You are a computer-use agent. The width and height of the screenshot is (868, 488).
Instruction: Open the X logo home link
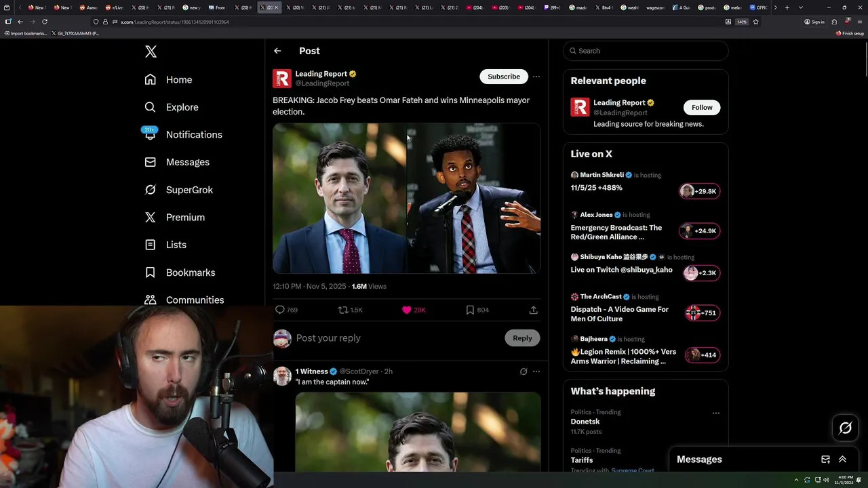point(151,52)
